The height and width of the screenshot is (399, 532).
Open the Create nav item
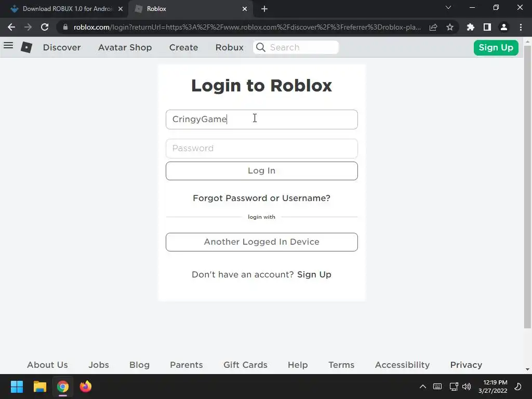183,47
